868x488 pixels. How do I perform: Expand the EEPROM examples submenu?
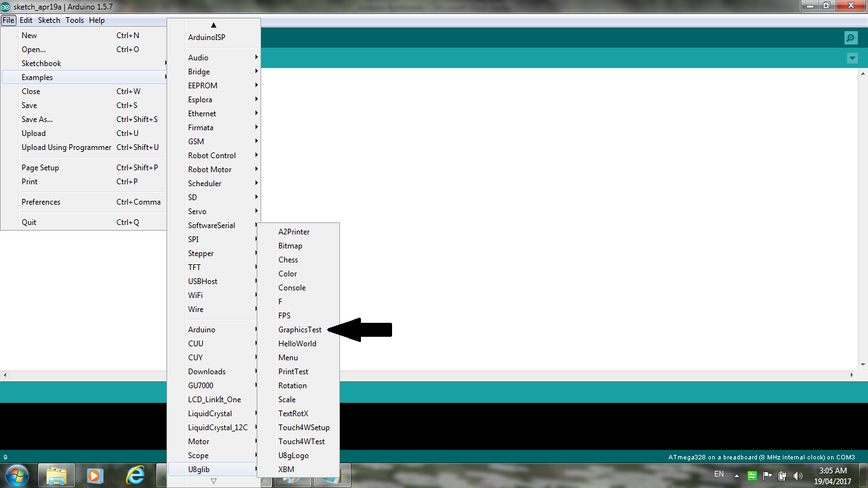pyautogui.click(x=214, y=86)
